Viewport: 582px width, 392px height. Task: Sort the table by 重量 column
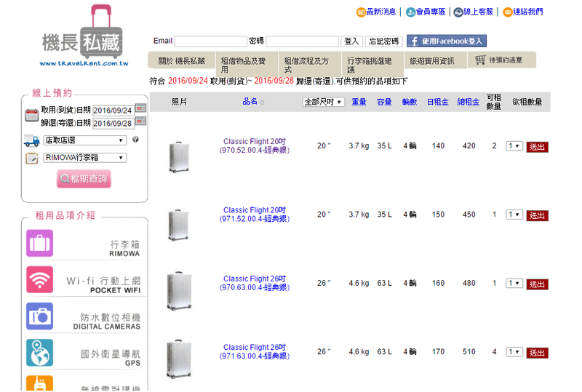pyautogui.click(x=359, y=102)
